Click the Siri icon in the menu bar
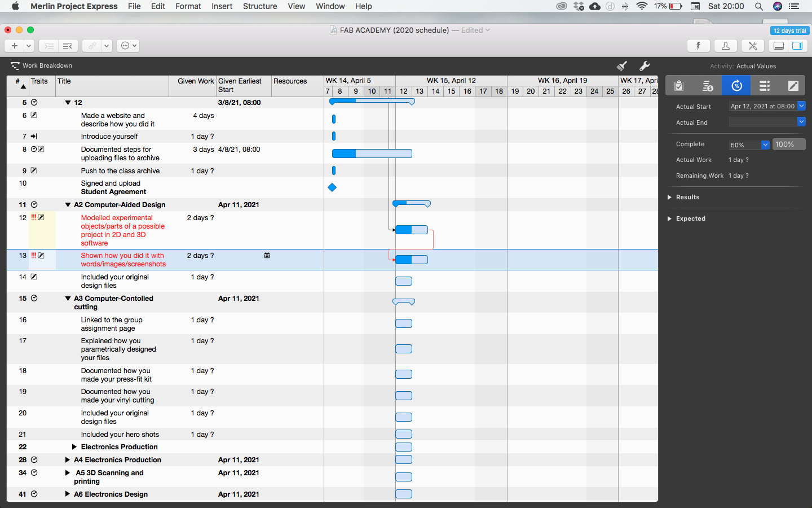The height and width of the screenshot is (508, 812). click(x=778, y=6)
